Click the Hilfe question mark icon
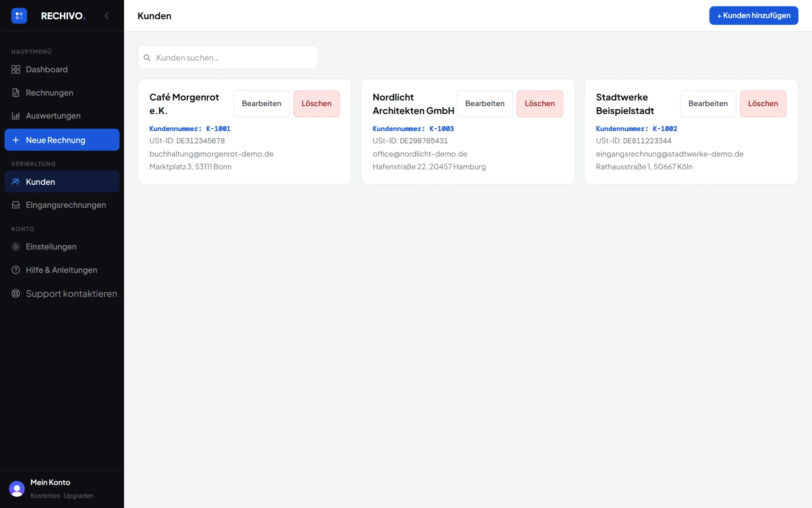This screenshot has height=508, width=812. 16,270
